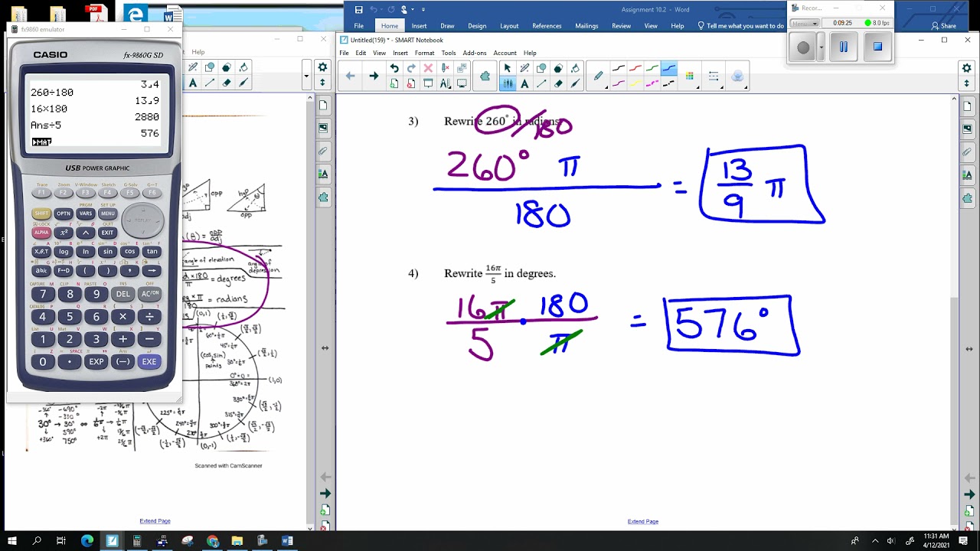Screen dimensions: 980x551
Task: Select the Eraser tool
Action: [x=558, y=83]
